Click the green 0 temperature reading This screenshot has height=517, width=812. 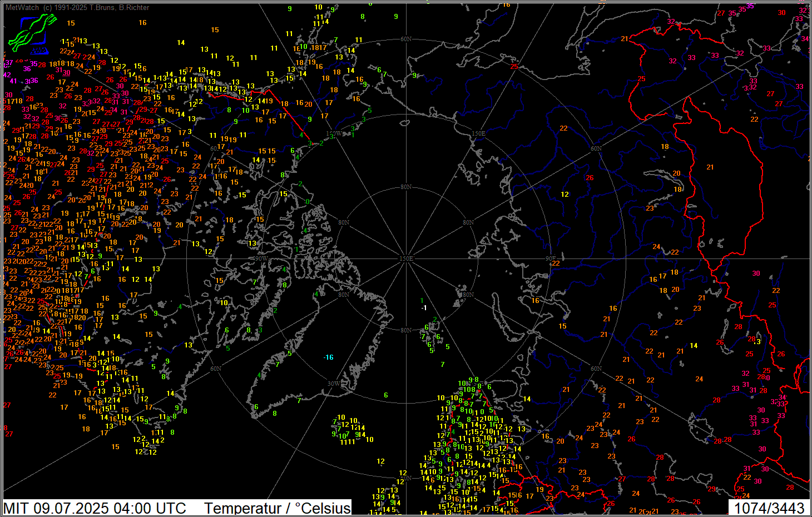coord(308,202)
